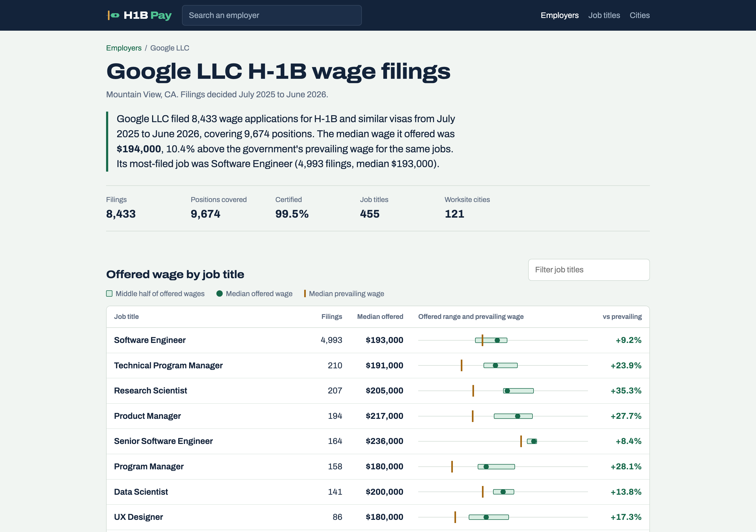Viewport: 756px width, 532px height.
Task: Click the Software Engineer wage range bar
Action: pos(491,340)
